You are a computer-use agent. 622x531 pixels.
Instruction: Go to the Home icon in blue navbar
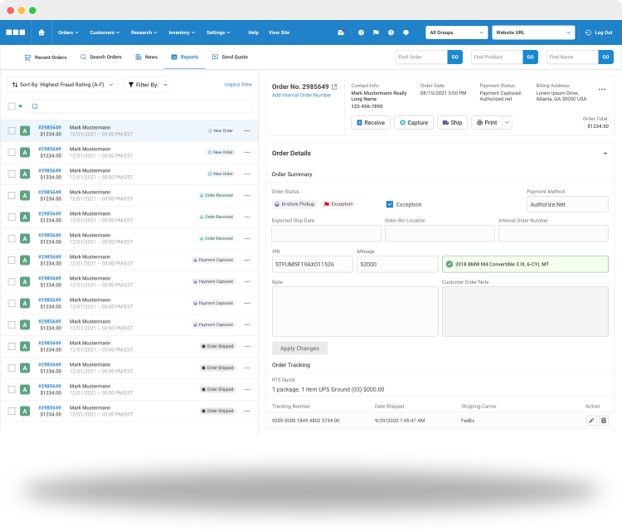[41, 33]
